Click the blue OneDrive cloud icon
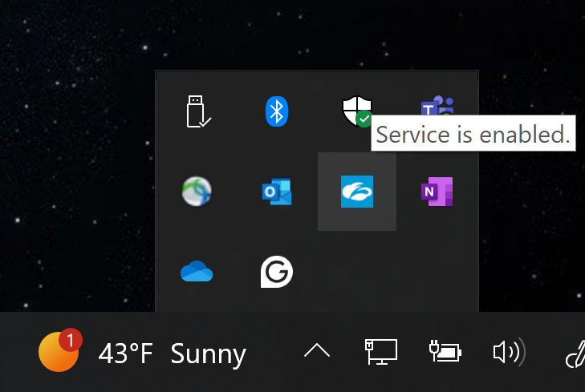585x392 pixels. coord(197,273)
